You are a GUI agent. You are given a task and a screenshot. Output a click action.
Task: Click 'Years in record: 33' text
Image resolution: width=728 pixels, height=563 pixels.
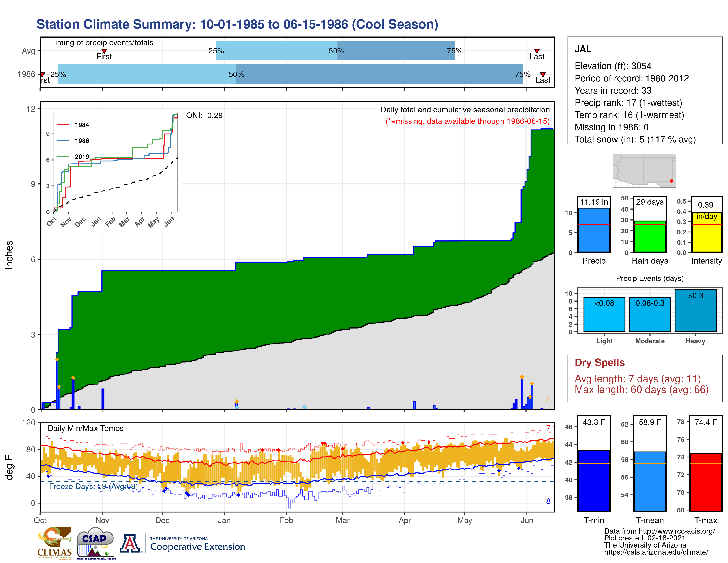(x=613, y=90)
